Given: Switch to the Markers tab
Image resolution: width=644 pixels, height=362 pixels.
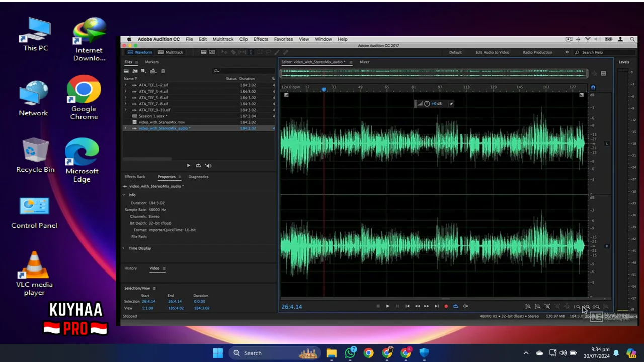Looking at the screenshot, I should [x=152, y=62].
